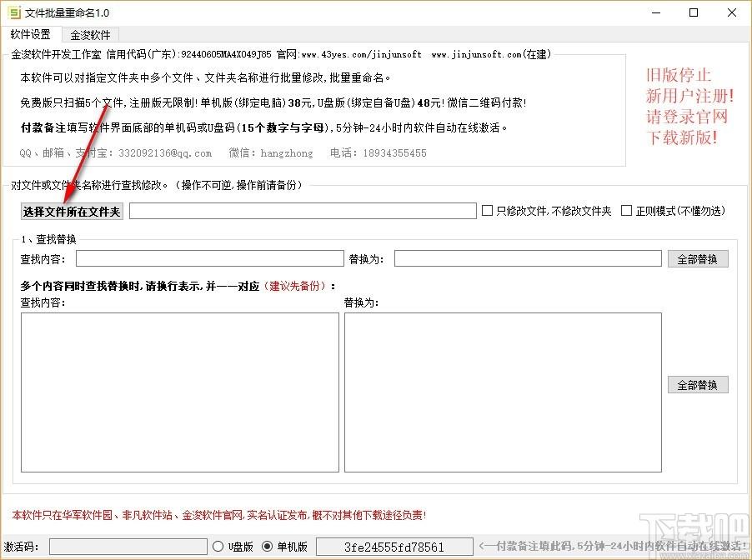Click the email 332092136@qq.com text

[165, 153]
